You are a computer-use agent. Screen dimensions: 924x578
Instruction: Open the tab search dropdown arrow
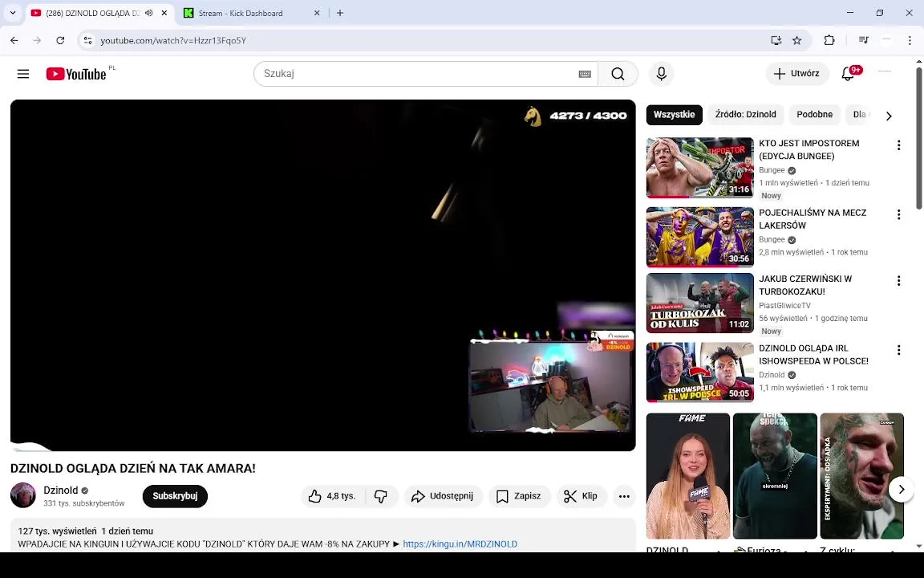point(12,13)
